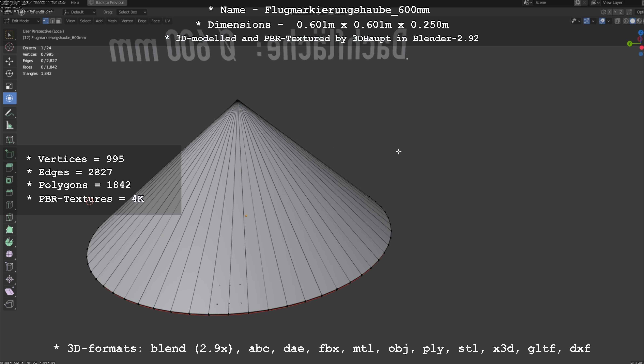Open the Select menu
644x364 pixels.
[85, 21]
